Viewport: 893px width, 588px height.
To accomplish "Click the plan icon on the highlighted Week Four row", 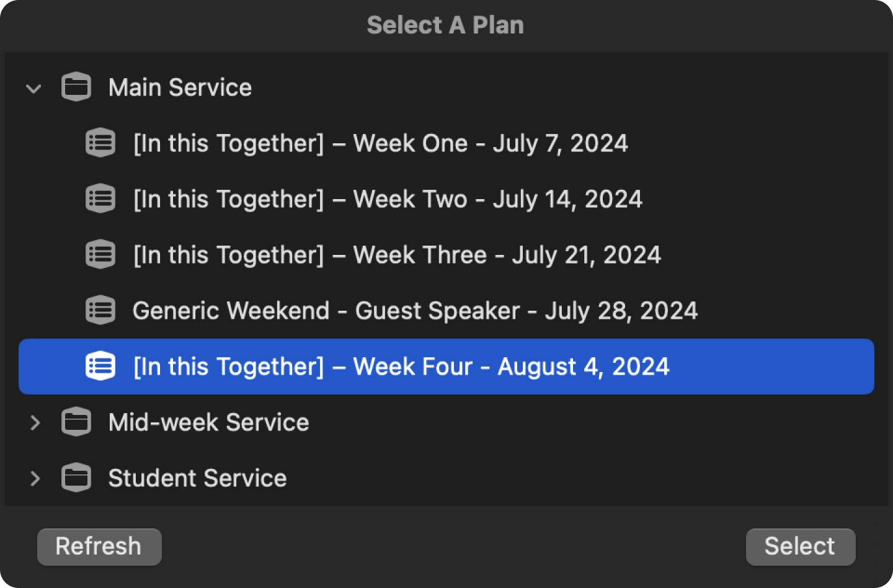I will pyautogui.click(x=100, y=366).
